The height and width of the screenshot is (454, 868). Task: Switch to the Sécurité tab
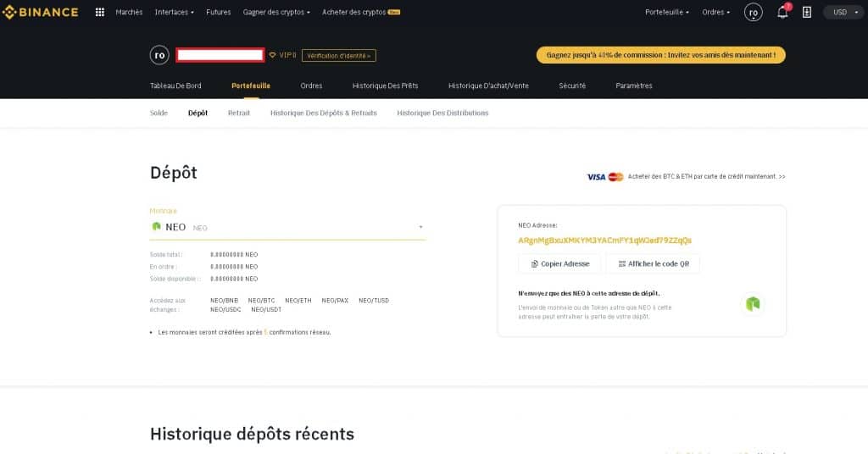572,86
